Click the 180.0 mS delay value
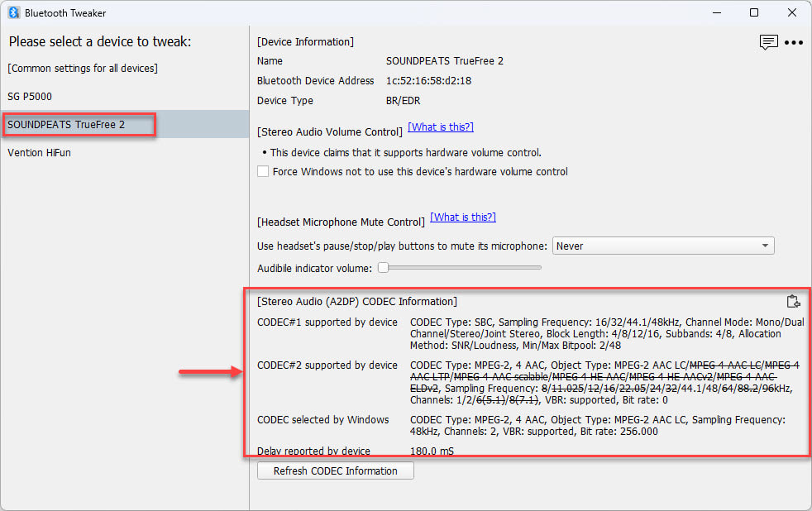This screenshot has width=812, height=511. pyautogui.click(x=432, y=451)
